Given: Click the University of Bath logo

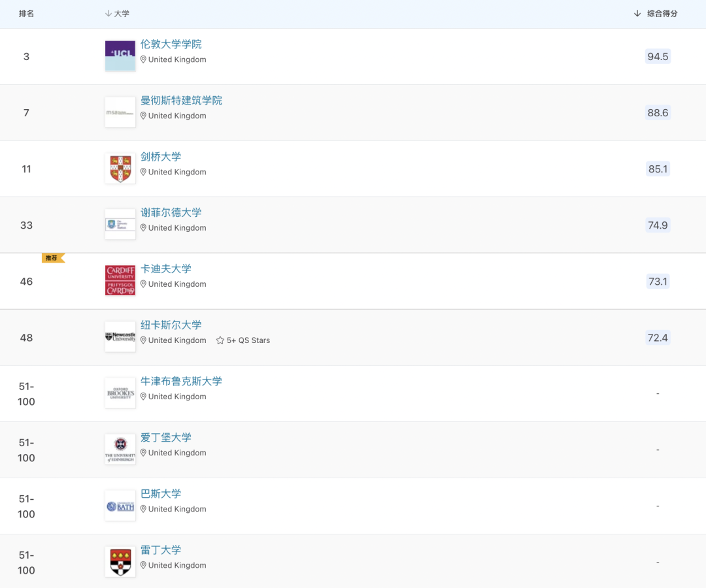Looking at the screenshot, I should point(120,505).
